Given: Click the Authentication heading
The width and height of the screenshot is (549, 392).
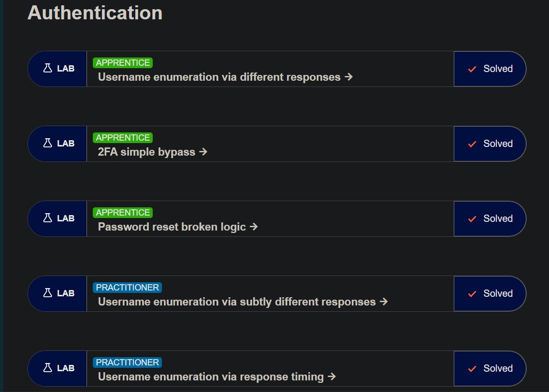Looking at the screenshot, I should 95,13.
